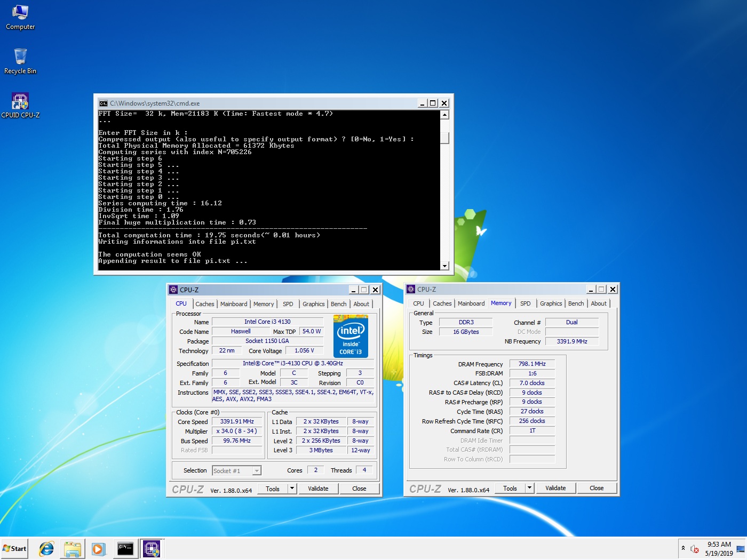Open Mainboard tab in left CPU-Z window
Image resolution: width=747 pixels, height=560 pixels.
coord(234,304)
